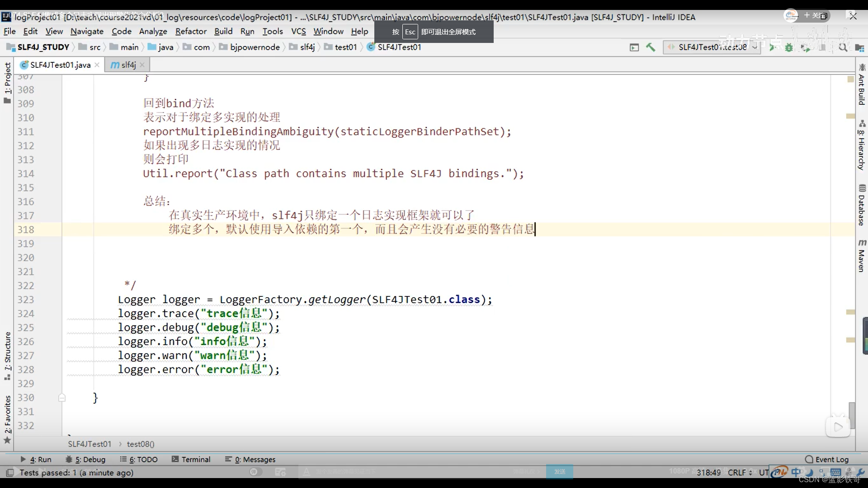
Task: Open the Terminal tool window
Action: (x=191, y=459)
